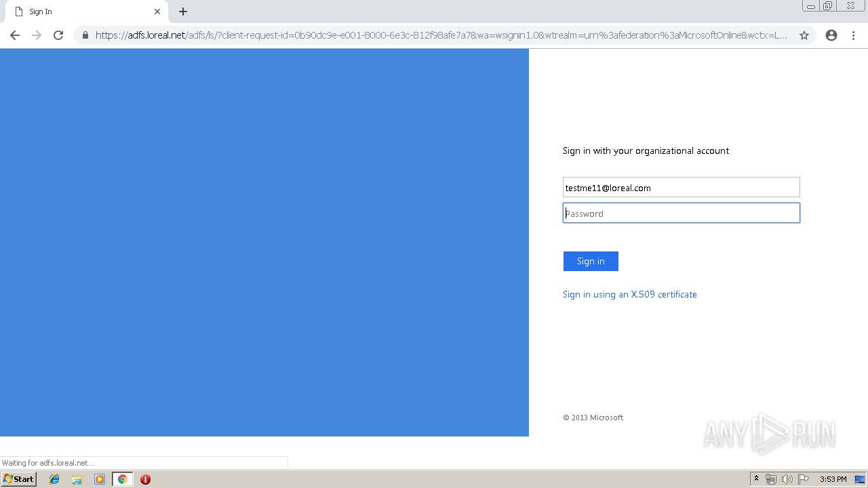The height and width of the screenshot is (488, 868).
Task: Close the Chrome window
Action: 850,6
